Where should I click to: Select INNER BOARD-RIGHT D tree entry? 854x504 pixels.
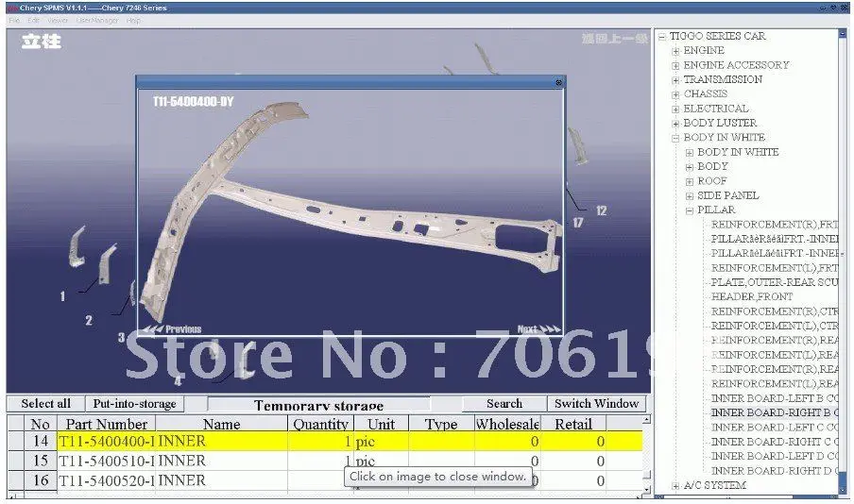click(x=775, y=471)
